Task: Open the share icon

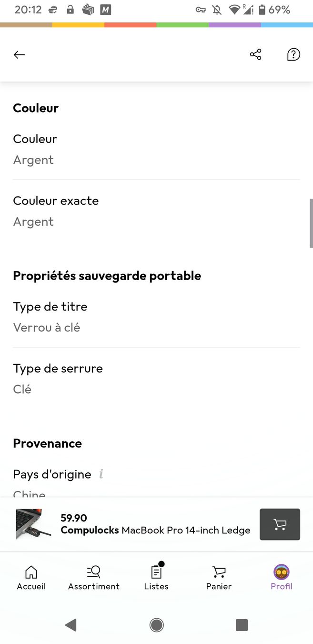Action: (x=256, y=54)
